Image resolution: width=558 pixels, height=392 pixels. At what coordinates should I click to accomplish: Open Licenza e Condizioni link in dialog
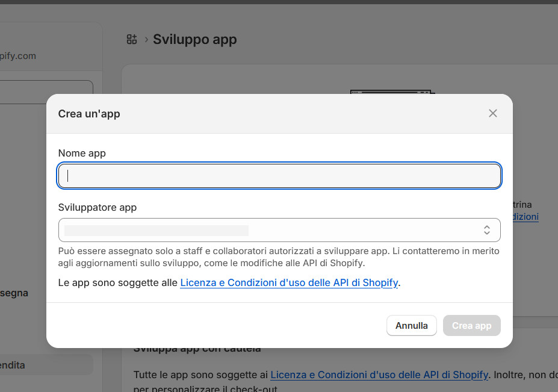click(x=289, y=282)
